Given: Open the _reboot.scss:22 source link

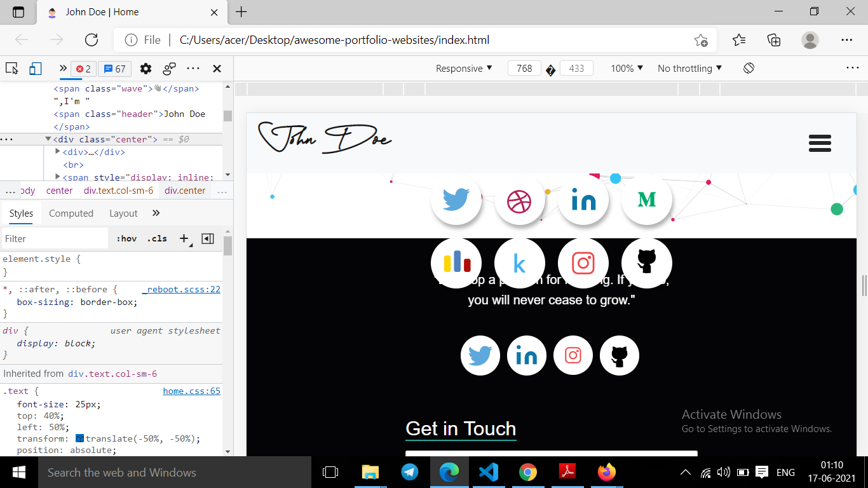Looking at the screenshot, I should (192, 289).
